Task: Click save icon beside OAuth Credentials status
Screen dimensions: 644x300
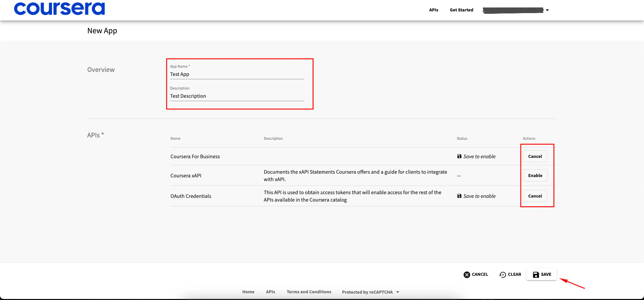Action: [459, 196]
